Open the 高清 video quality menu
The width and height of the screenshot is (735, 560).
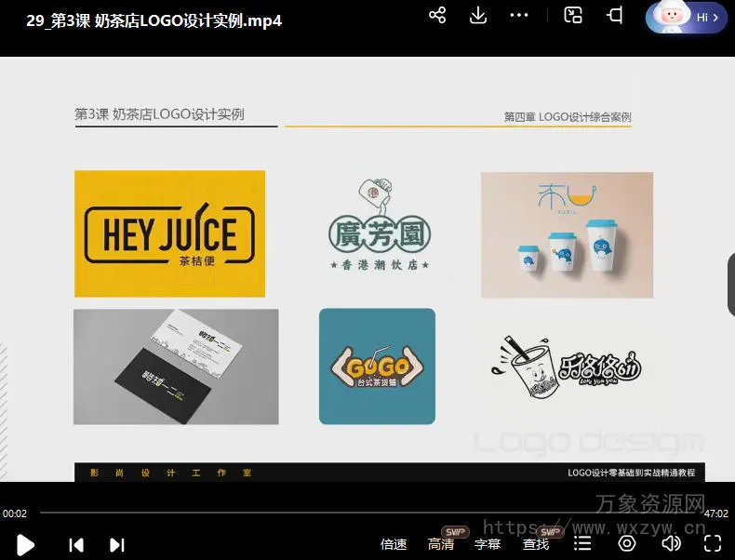click(441, 544)
